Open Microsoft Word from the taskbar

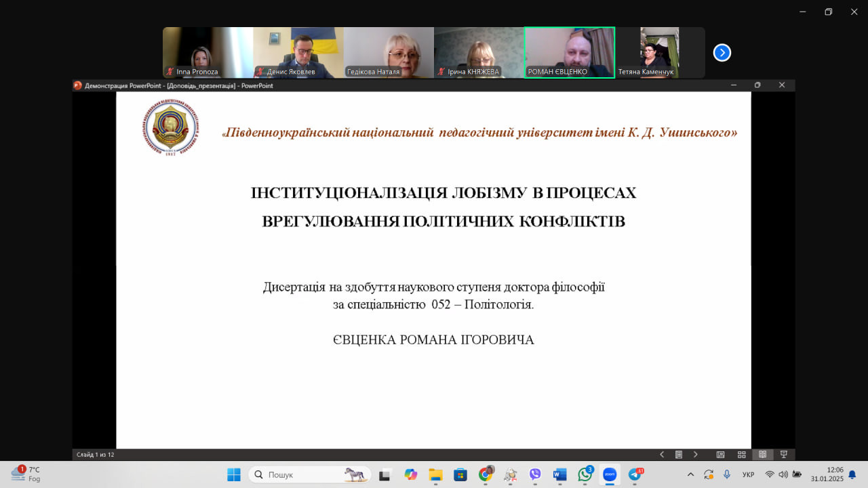[560, 474]
